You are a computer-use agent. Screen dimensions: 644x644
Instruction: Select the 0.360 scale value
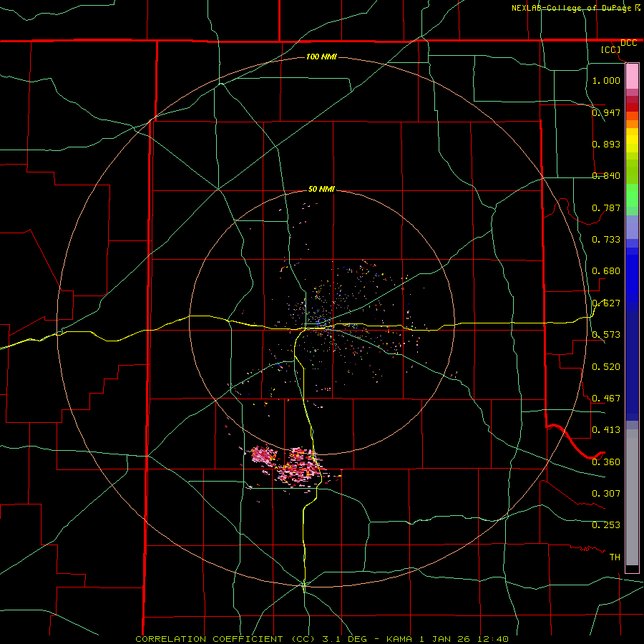(606, 462)
